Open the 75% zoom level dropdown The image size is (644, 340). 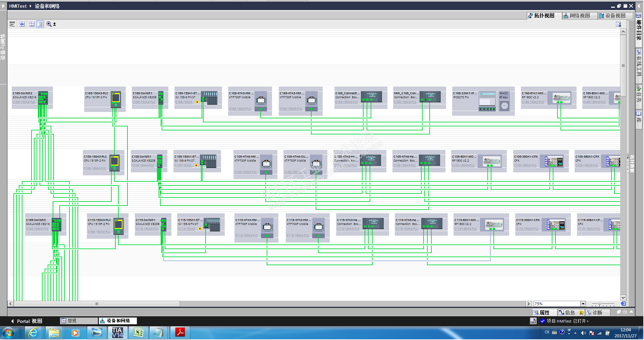pyautogui.click(x=583, y=304)
